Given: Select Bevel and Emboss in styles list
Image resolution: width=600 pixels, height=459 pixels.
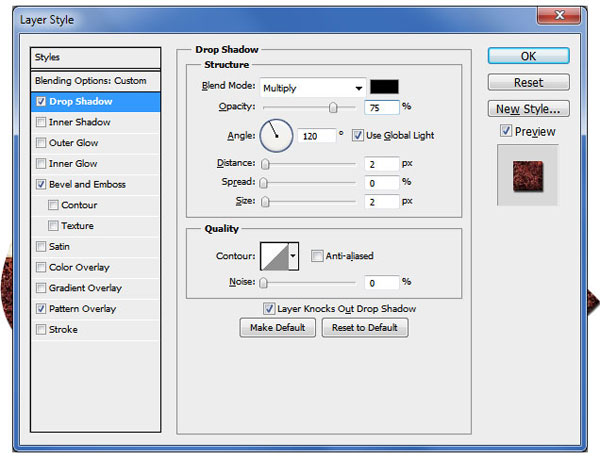Looking at the screenshot, I should coord(90,184).
